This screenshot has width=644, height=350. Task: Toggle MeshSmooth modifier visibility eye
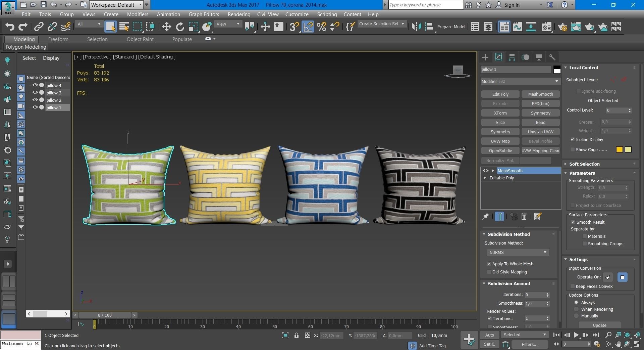485,171
